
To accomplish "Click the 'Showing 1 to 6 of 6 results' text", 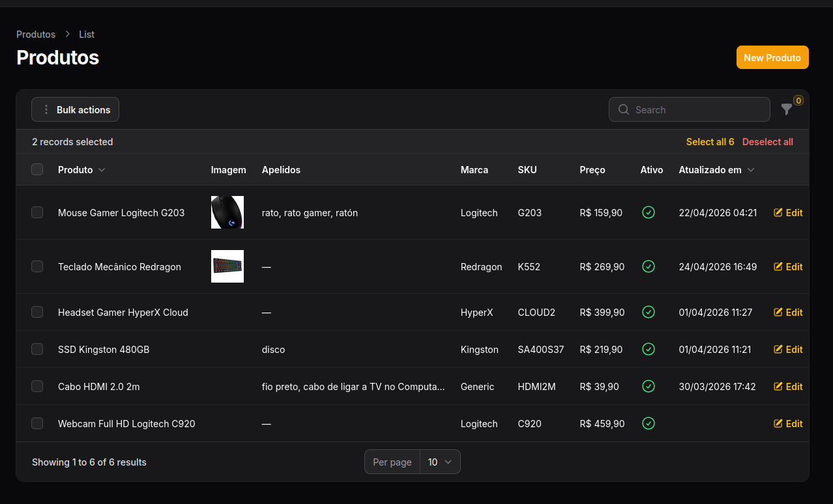I will (89, 462).
